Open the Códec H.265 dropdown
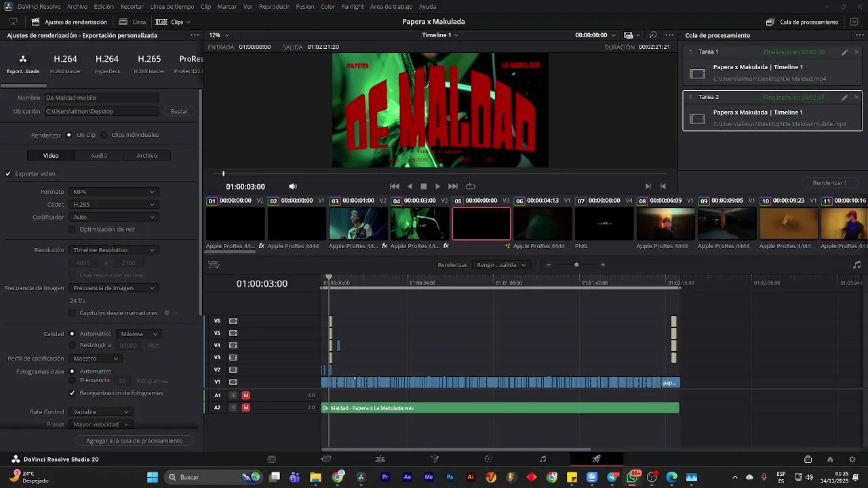Viewport: 868px width, 488px height. tap(113, 204)
